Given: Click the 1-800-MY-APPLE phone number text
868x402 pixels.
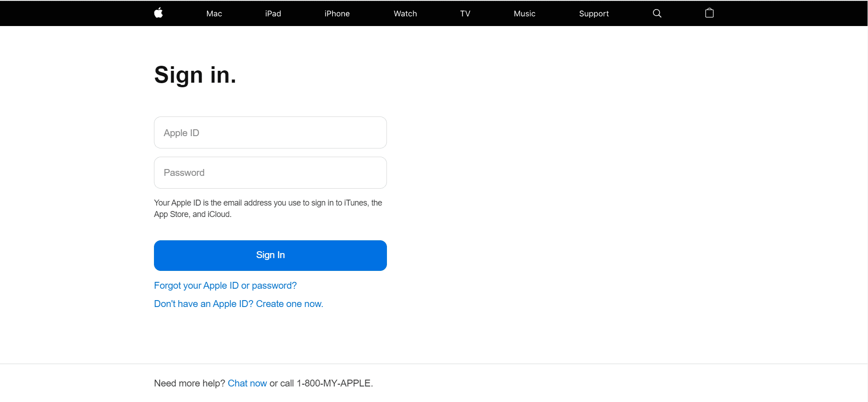Looking at the screenshot, I should (x=333, y=383).
